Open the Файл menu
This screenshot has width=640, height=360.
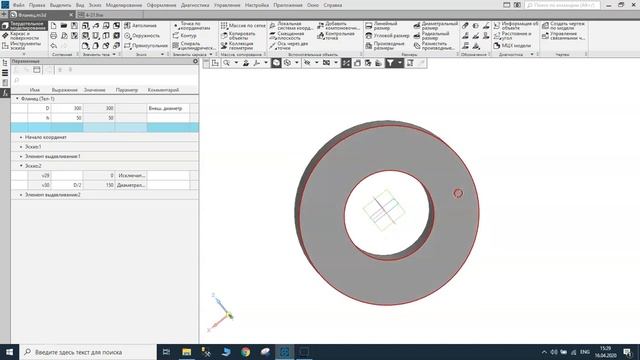coord(18,5)
